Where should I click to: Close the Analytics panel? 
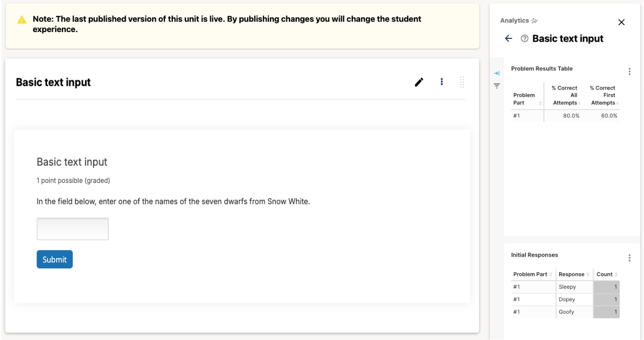(x=621, y=23)
